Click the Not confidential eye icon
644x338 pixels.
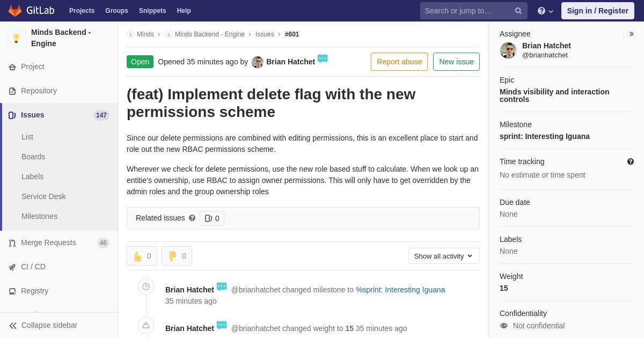tap(503, 326)
